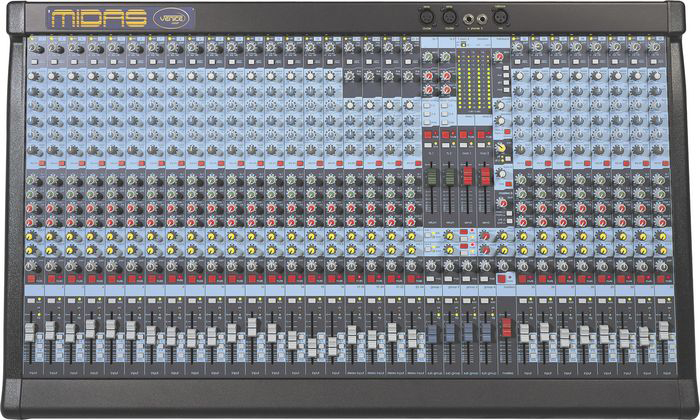Image resolution: width=700 pixels, height=420 pixels.
Task: Select the rightmost XLR talkback socket on top panel
Action: pos(500,18)
